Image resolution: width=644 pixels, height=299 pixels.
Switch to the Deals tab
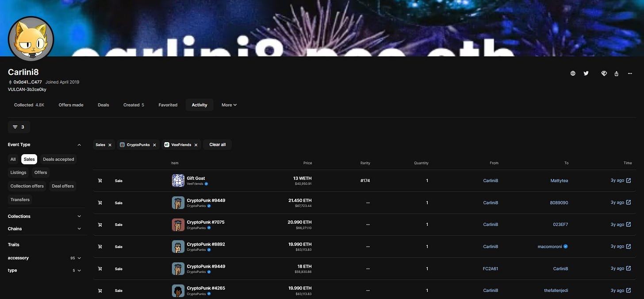pos(103,105)
